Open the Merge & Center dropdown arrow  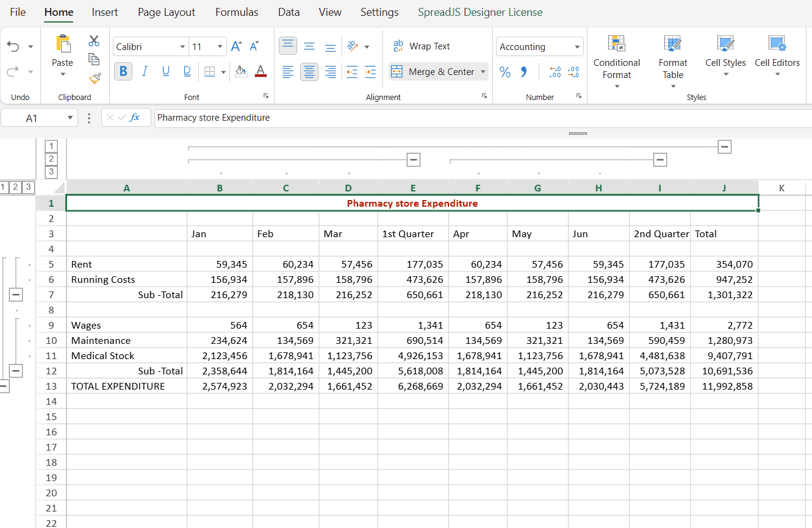pyautogui.click(x=483, y=72)
